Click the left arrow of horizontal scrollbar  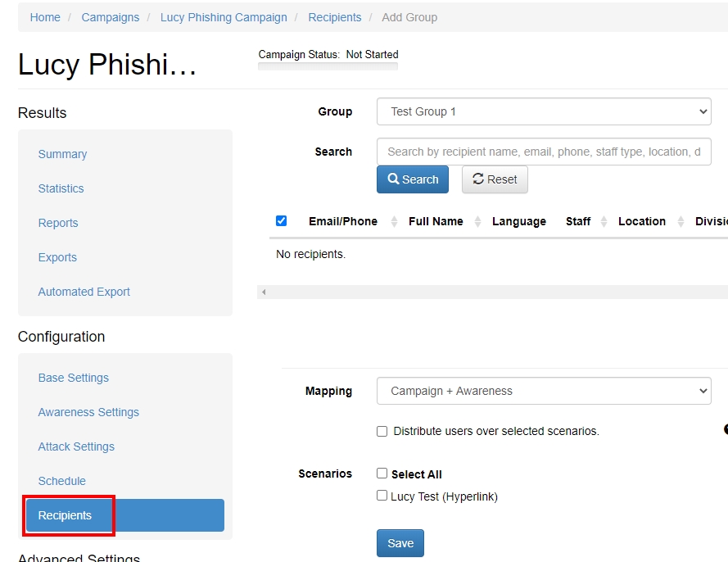pyautogui.click(x=262, y=292)
